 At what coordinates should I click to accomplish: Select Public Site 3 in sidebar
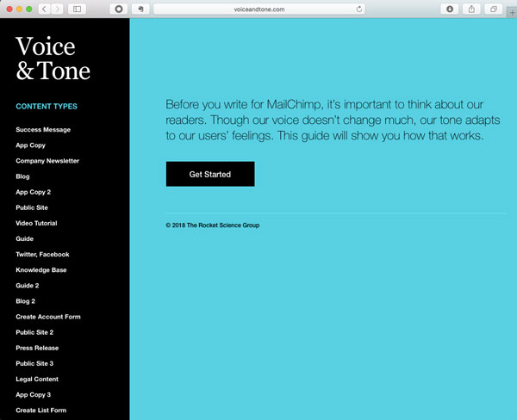click(x=34, y=363)
